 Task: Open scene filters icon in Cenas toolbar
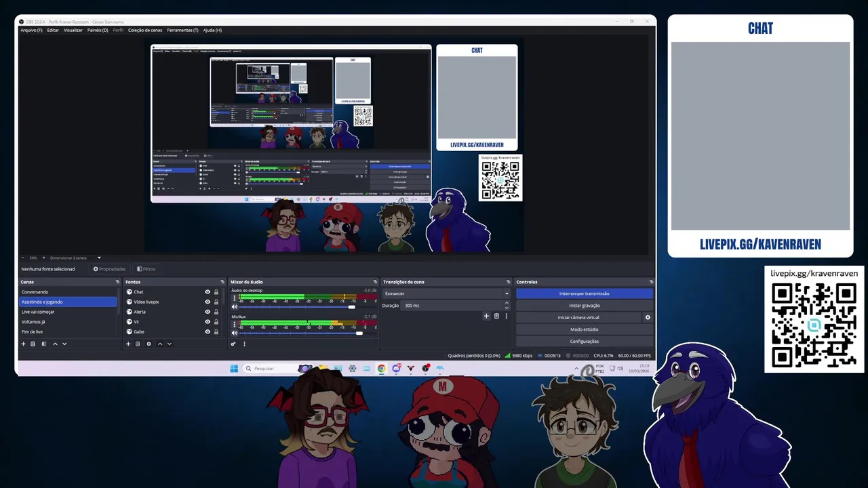pyautogui.click(x=44, y=344)
